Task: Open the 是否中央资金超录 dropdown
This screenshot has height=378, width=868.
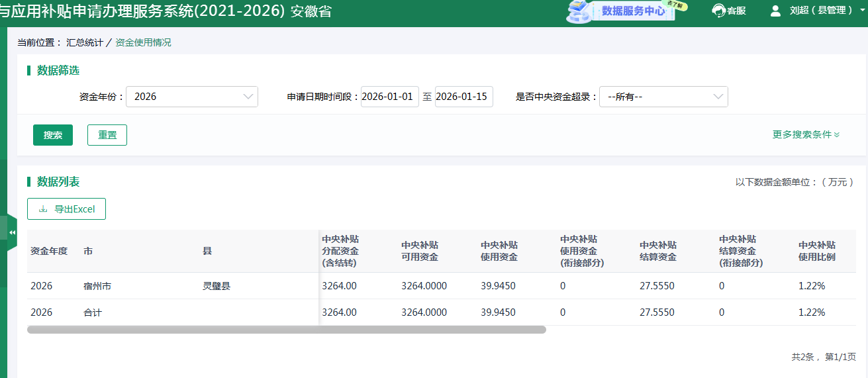Action: point(663,97)
